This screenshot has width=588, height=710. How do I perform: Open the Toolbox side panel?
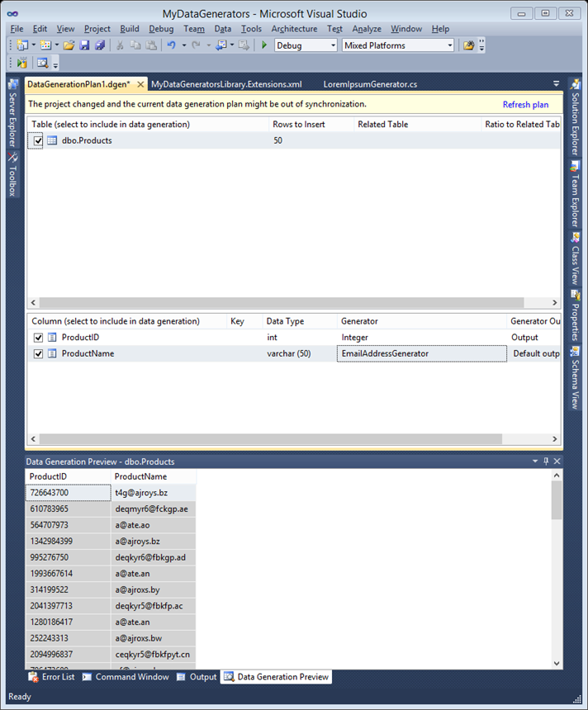12,174
